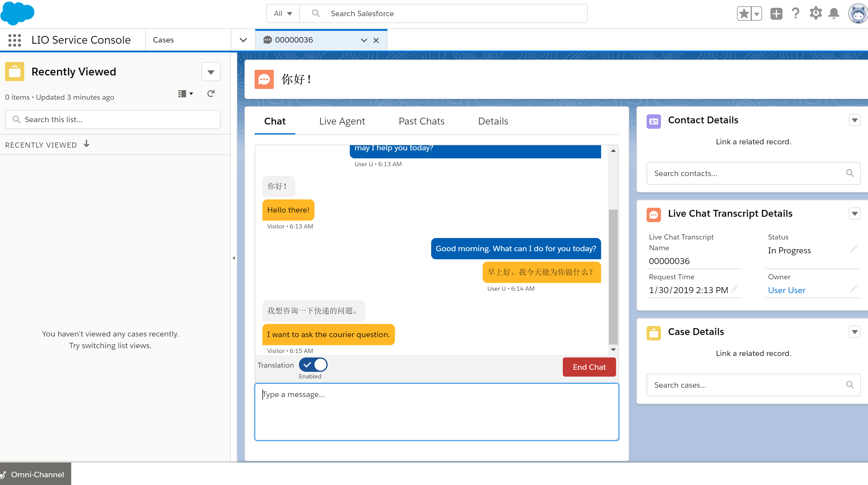The height and width of the screenshot is (485, 868).
Task: Open Recently Viewed list view dropdown
Action: point(211,72)
